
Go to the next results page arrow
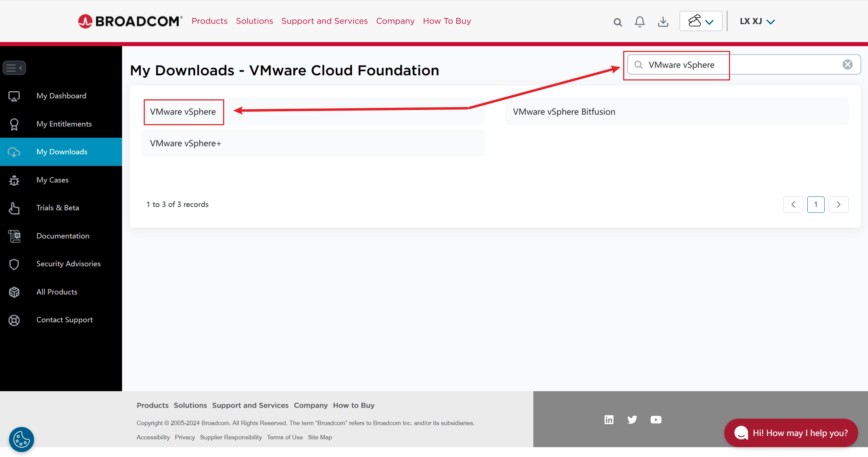(x=838, y=204)
